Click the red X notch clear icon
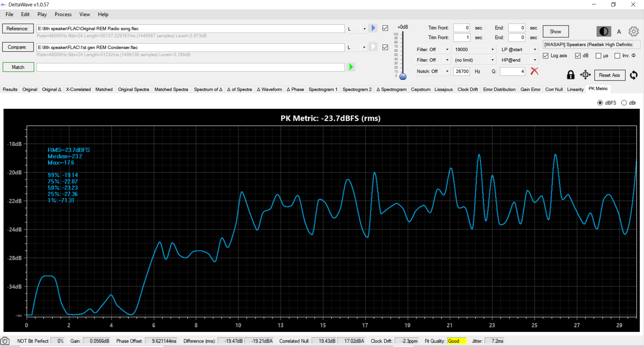This screenshot has height=347, width=644. point(534,71)
